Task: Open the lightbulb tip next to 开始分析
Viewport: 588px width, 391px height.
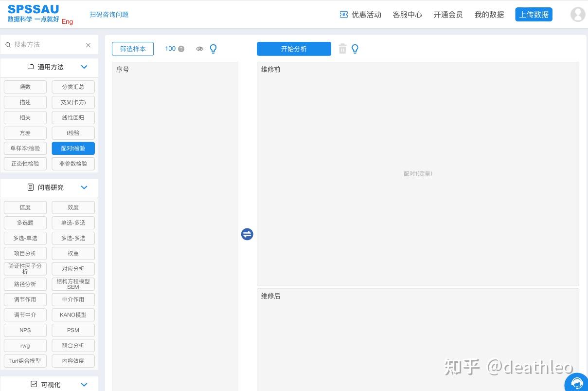Action: 355,49
